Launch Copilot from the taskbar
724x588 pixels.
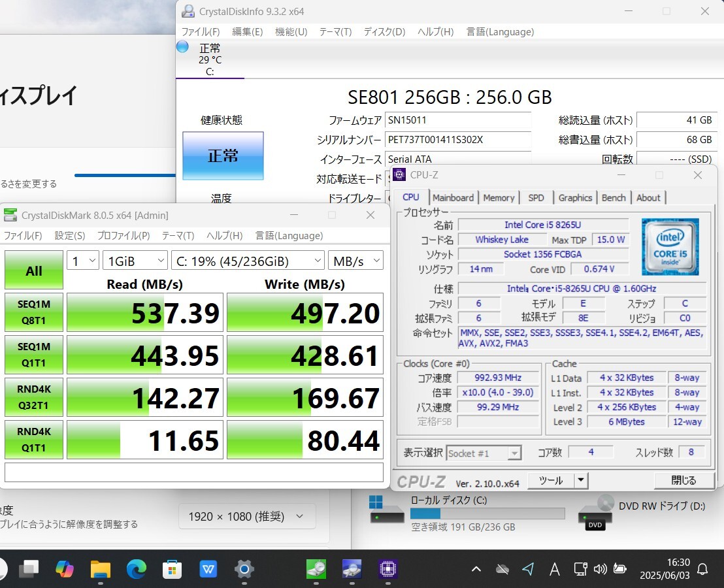(65, 569)
